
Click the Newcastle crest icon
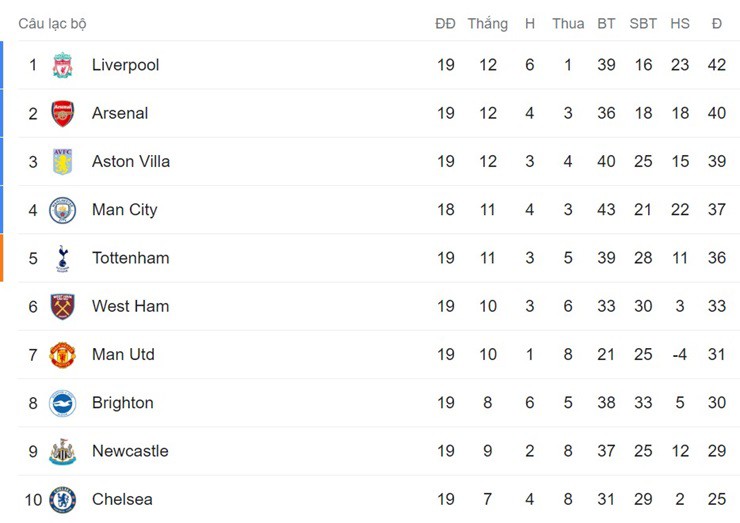[63, 451]
